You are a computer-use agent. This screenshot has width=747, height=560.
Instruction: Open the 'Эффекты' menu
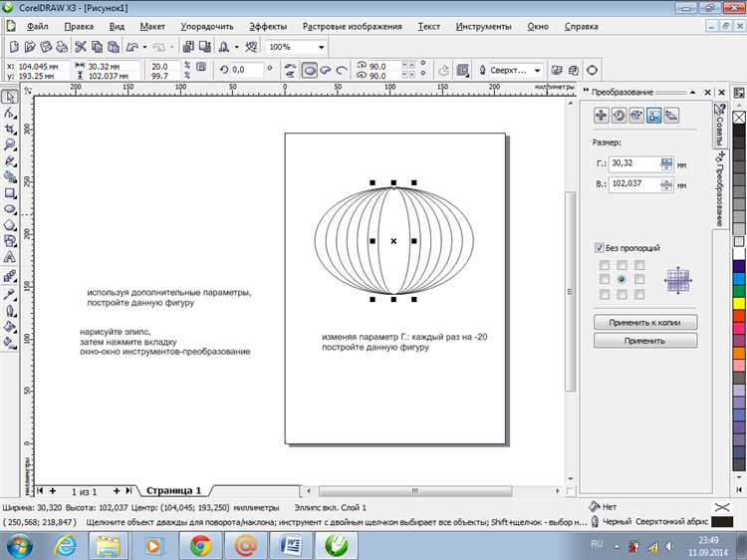pos(267,26)
